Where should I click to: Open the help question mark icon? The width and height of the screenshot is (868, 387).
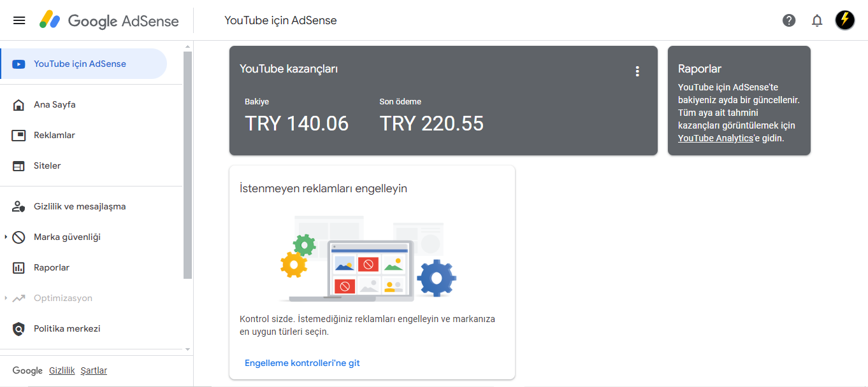tap(789, 20)
